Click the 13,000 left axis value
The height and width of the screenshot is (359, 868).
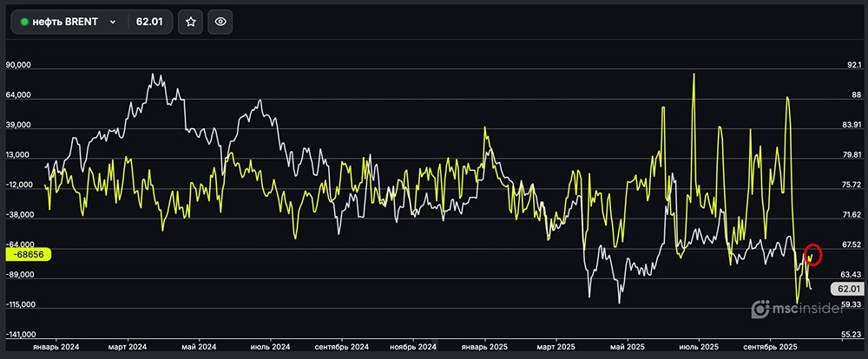coord(17,155)
